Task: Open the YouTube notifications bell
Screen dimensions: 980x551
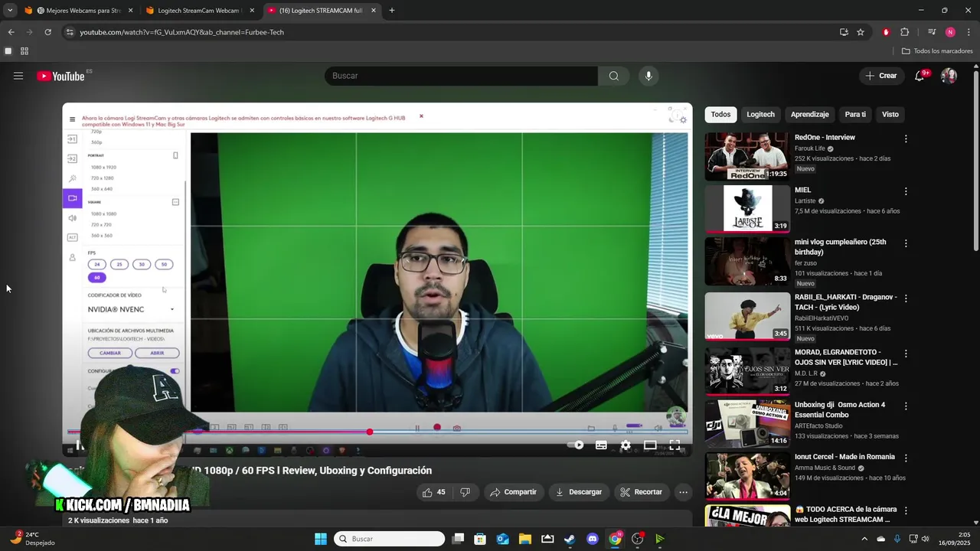Action: click(x=920, y=76)
